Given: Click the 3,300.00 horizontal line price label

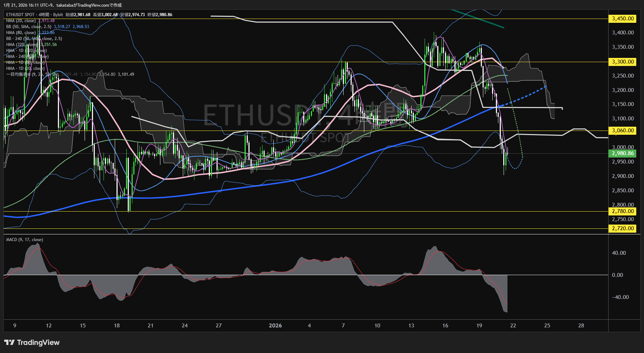Looking at the screenshot, I should click(x=623, y=62).
